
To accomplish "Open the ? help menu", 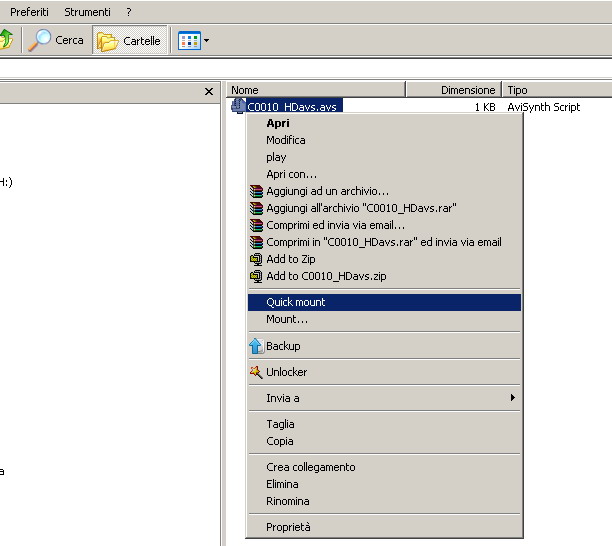I will (x=129, y=12).
